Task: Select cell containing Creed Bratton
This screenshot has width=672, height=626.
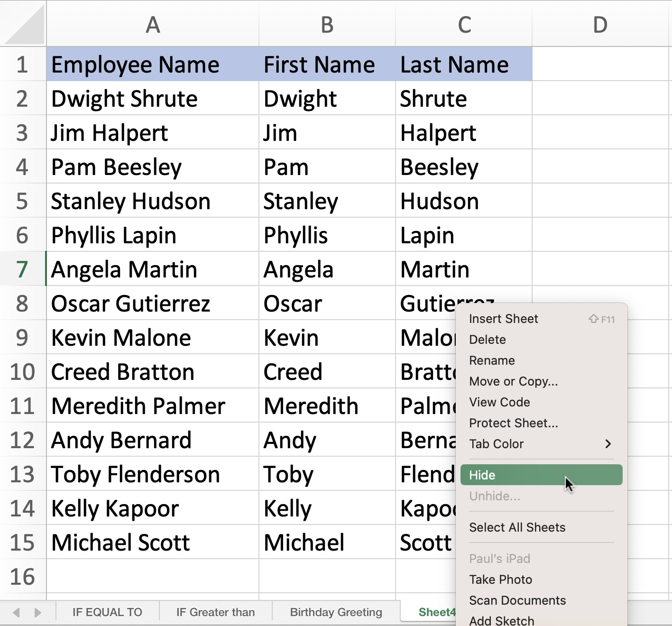Action: point(153,371)
